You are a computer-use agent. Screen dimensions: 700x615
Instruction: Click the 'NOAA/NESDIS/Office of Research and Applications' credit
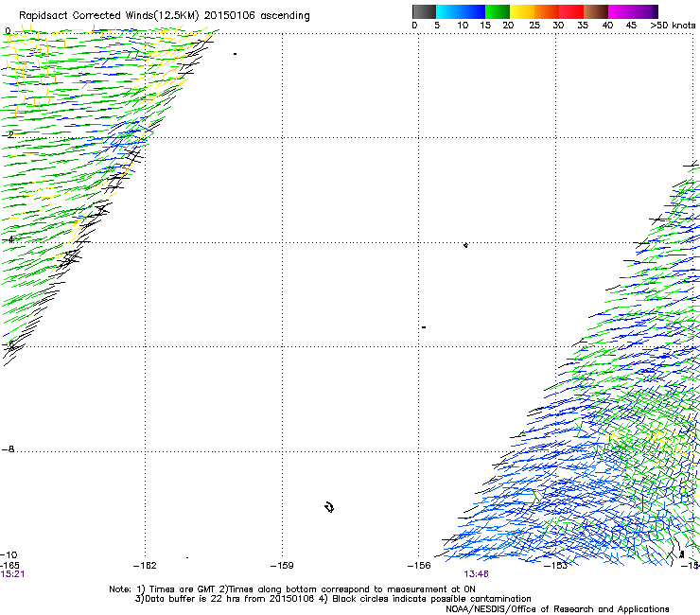click(x=557, y=609)
